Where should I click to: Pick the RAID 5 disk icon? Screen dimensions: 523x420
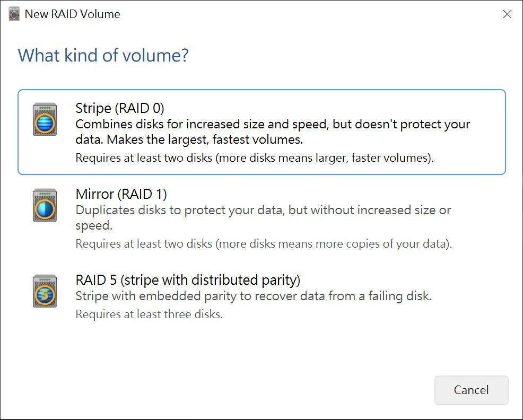[x=45, y=291]
